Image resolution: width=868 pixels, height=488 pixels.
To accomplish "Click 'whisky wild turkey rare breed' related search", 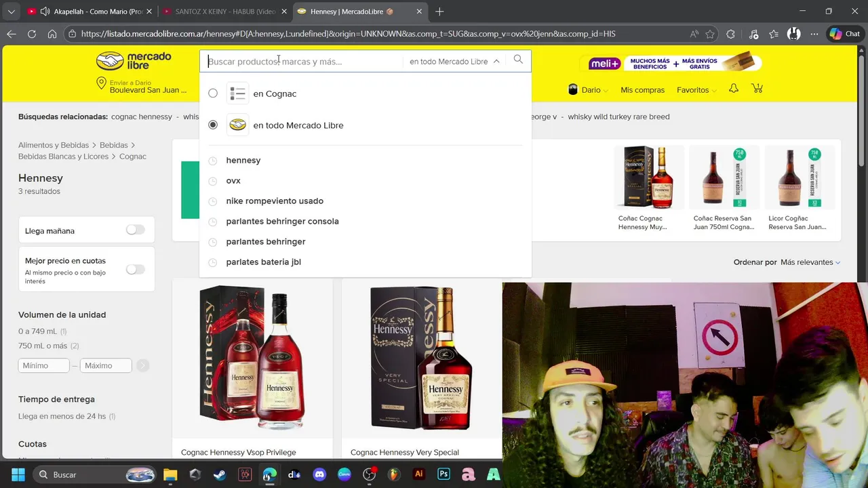I will coord(618,117).
